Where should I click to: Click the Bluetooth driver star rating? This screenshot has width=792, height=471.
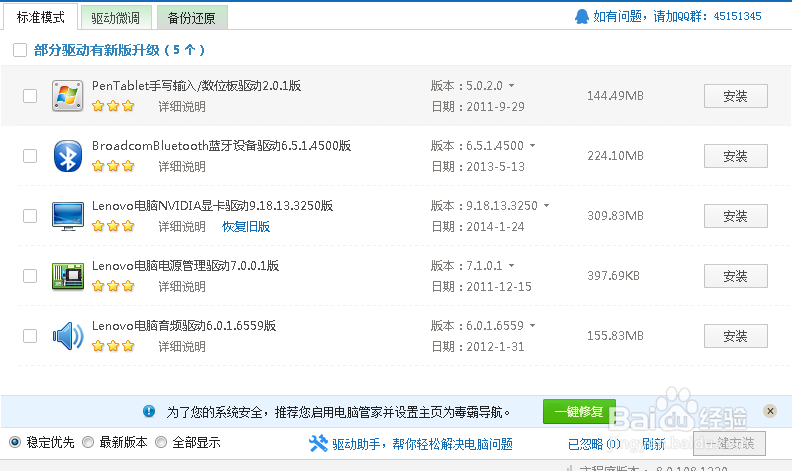pyautogui.click(x=113, y=166)
